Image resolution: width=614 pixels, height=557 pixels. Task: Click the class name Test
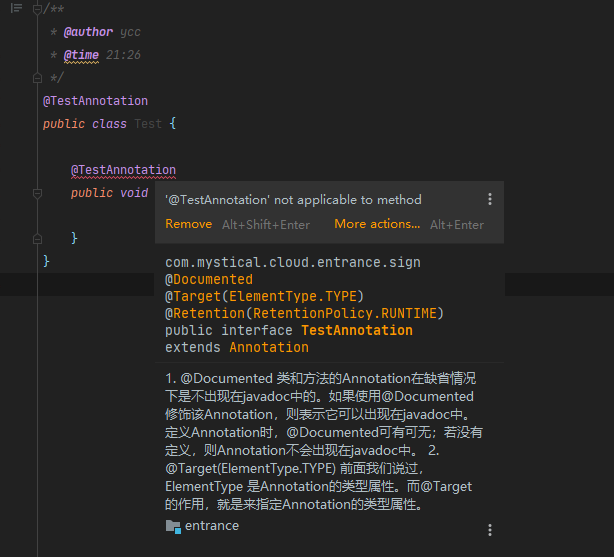tap(148, 124)
